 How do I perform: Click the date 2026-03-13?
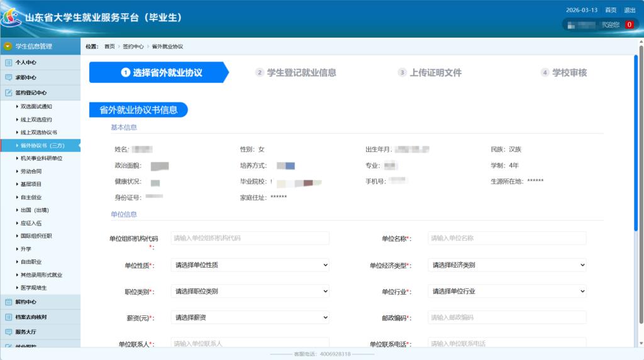pos(582,10)
